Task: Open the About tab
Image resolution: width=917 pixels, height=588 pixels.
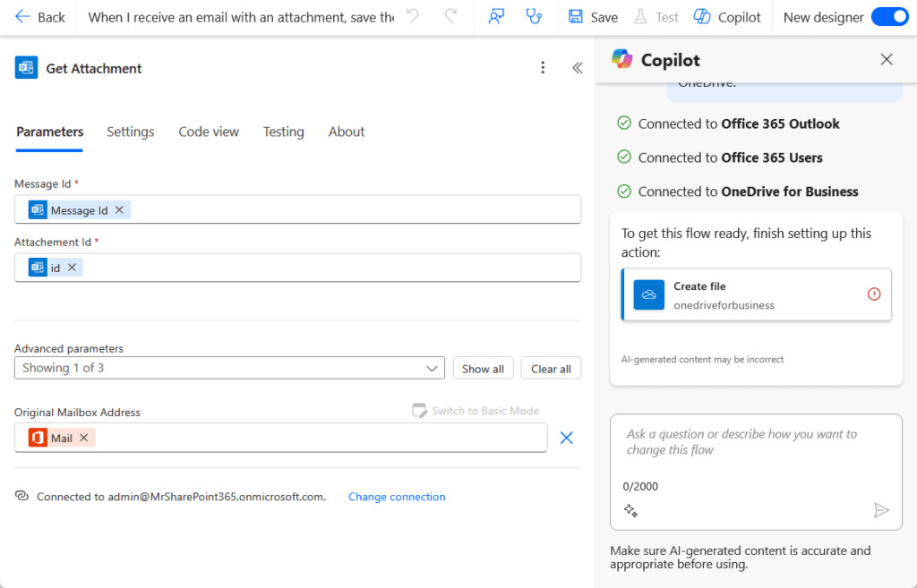Action: click(x=347, y=132)
